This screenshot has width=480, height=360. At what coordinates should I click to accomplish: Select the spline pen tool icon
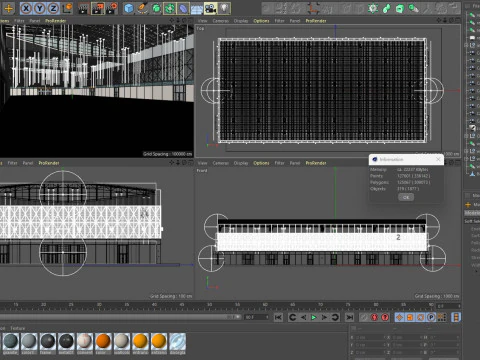(143, 8)
